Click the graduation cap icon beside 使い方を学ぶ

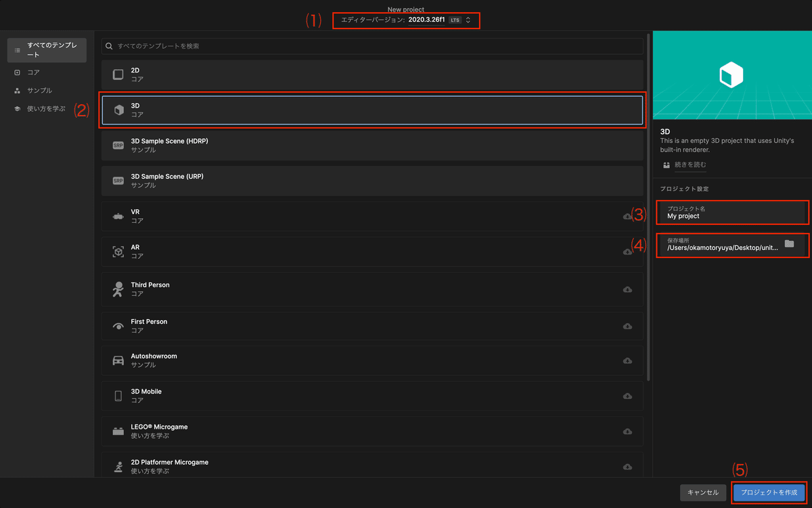click(18, 108)
